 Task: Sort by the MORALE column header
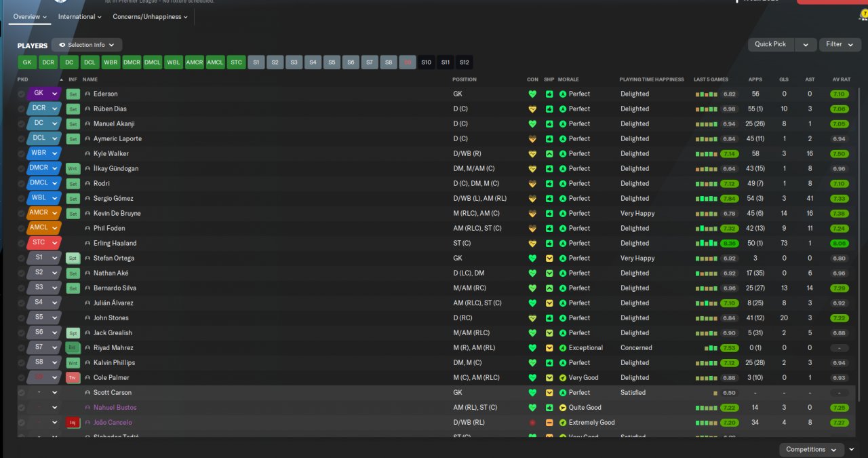click(x=568, y=79)
